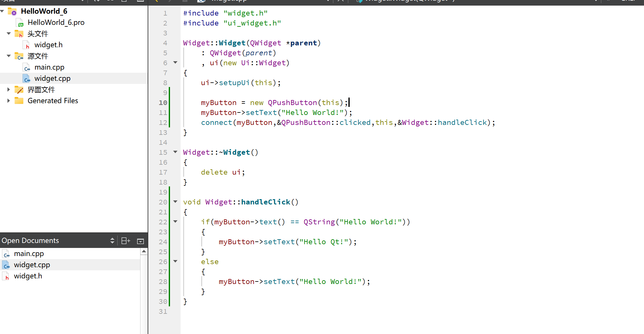The width and height of the screenshot is (644, 334).
Task: Click on "ui_widget.h" include string on line 2
Action: pyautogui.click(x=252, y=23)
